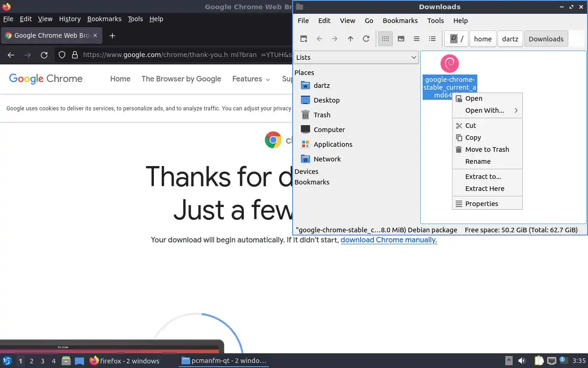
Task: Go forward in the Downloads file manager
Action: [335, 39]
